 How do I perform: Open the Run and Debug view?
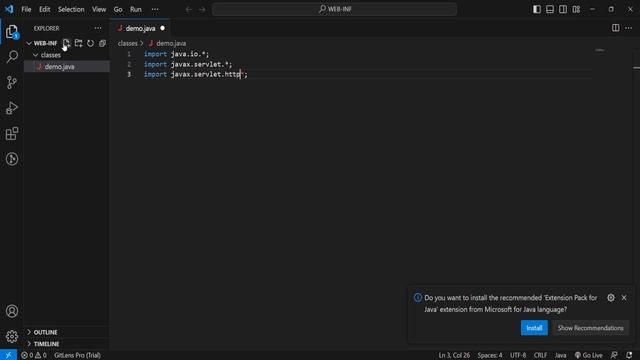pyautogui.click(x=12, y=108)
